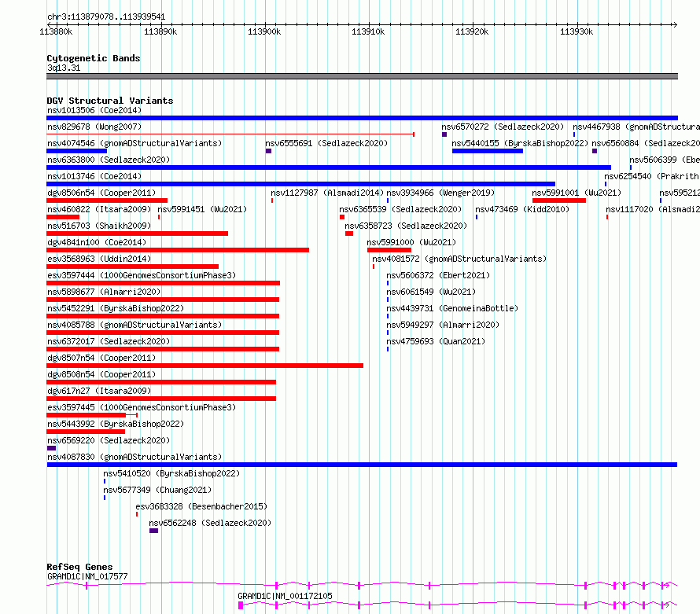Click the purple nsv6562248 variant box
This screenshot has height=614, width=700.
(x=153, y=531)
